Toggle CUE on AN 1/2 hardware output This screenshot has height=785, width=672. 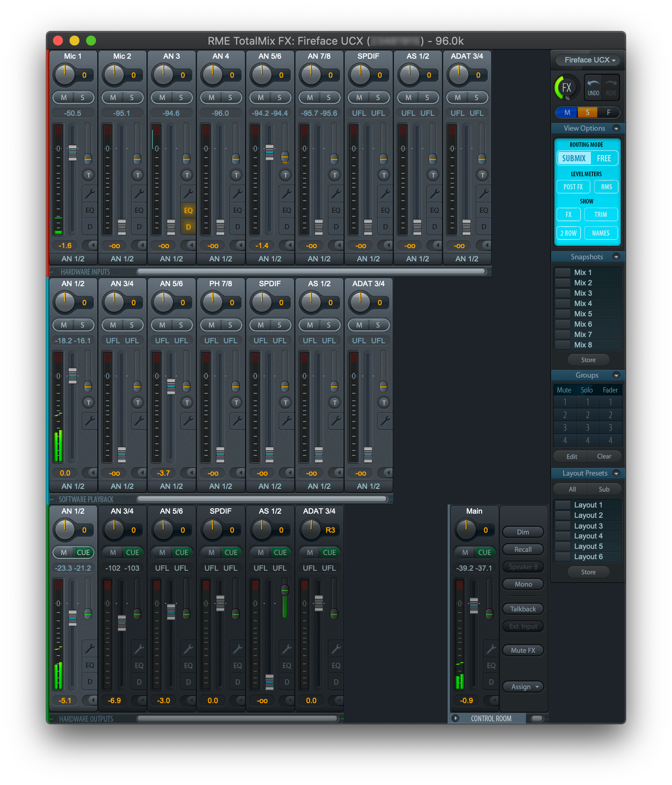pyautogui.click(x=83, y=553)
